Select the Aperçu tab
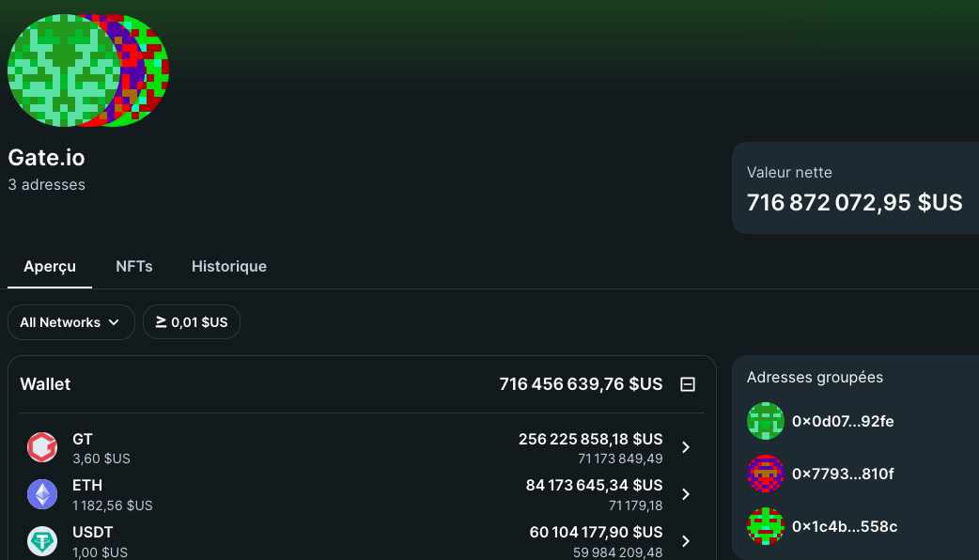979x560 pixels. pyautogui.click(x=49, y=266)
